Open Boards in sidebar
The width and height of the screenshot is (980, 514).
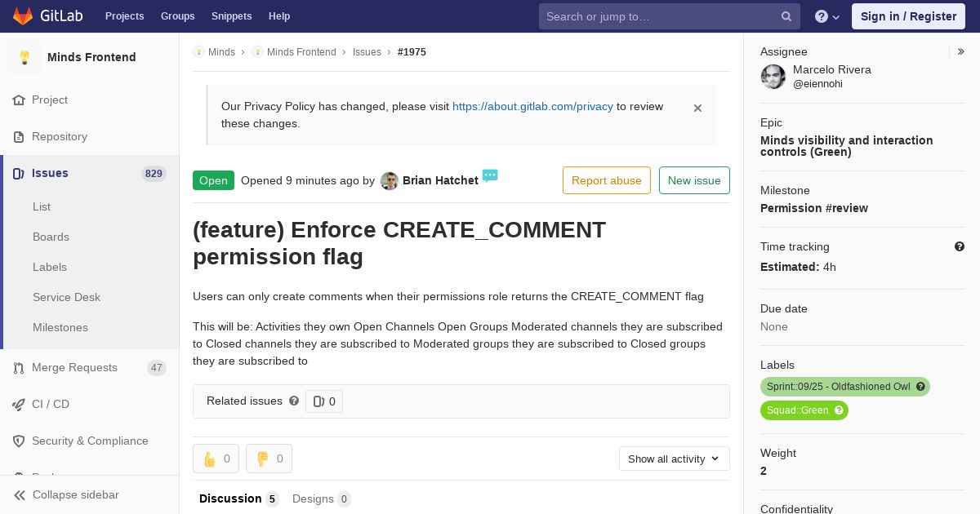51,237
